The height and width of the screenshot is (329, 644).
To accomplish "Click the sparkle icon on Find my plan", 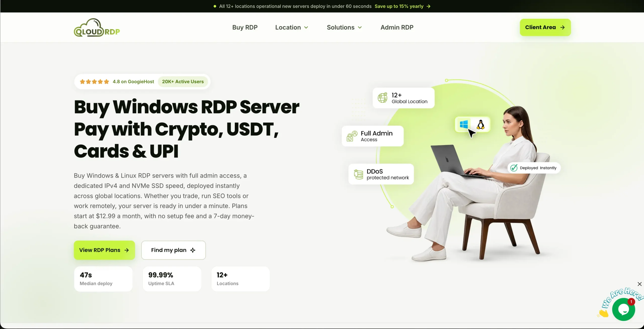I will [x=193, y=250].
